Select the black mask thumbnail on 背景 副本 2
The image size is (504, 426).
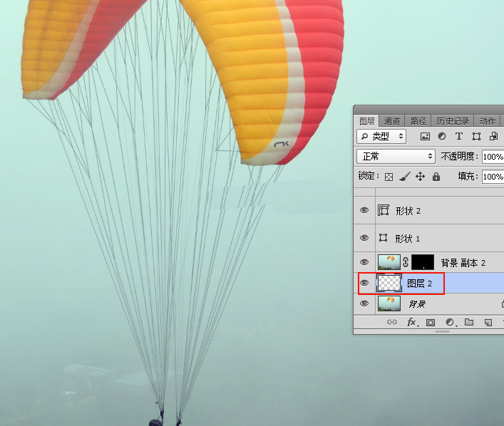(423, 262)
